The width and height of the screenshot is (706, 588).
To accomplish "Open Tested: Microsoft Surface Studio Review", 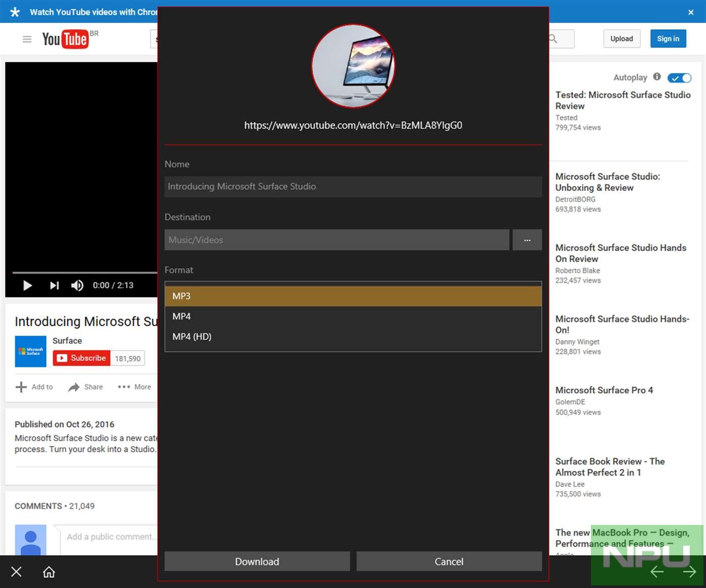I will coord(623,100).
